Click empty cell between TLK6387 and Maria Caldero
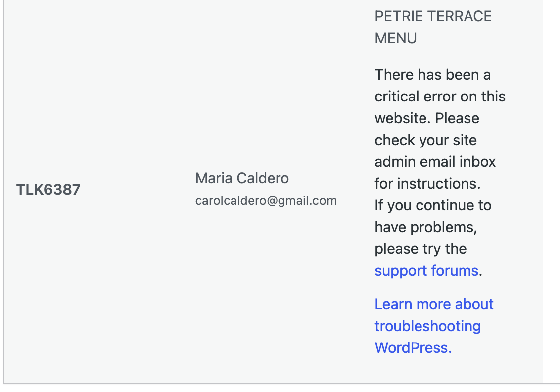This screenshot has height=392, width=560. point(138,190)
